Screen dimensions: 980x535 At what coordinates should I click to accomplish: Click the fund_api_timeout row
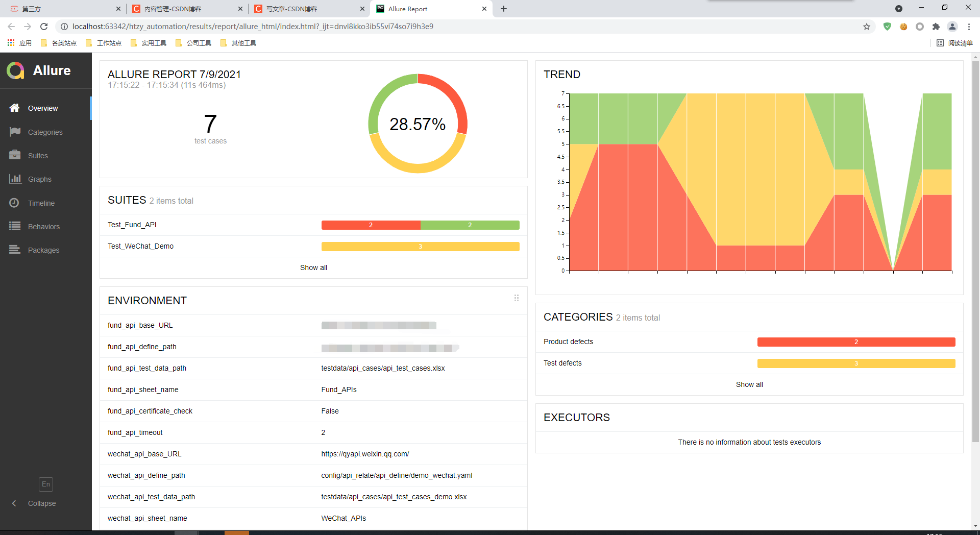pos(313,432)
